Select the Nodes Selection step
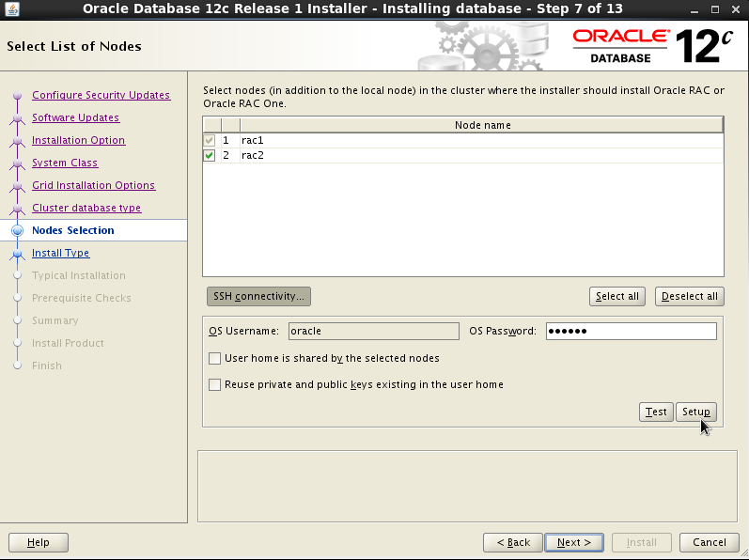The image size is (749, 560). (73, 230)
